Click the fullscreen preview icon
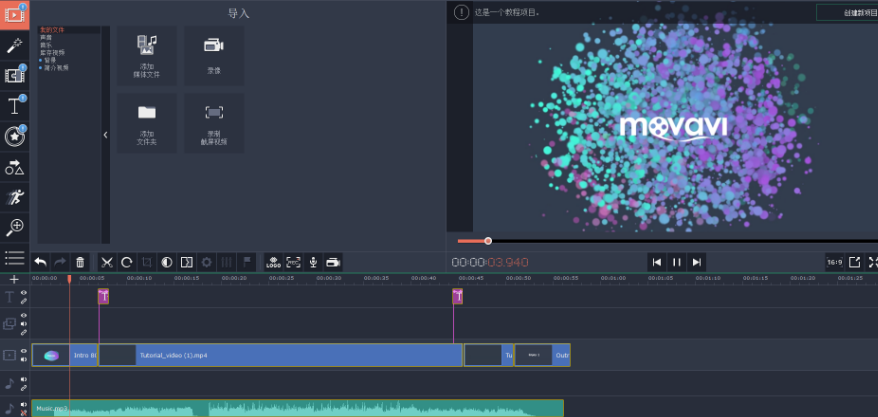The height and width of the screenshot is (417, 878). pyautogui.click(x=873, y=262)
